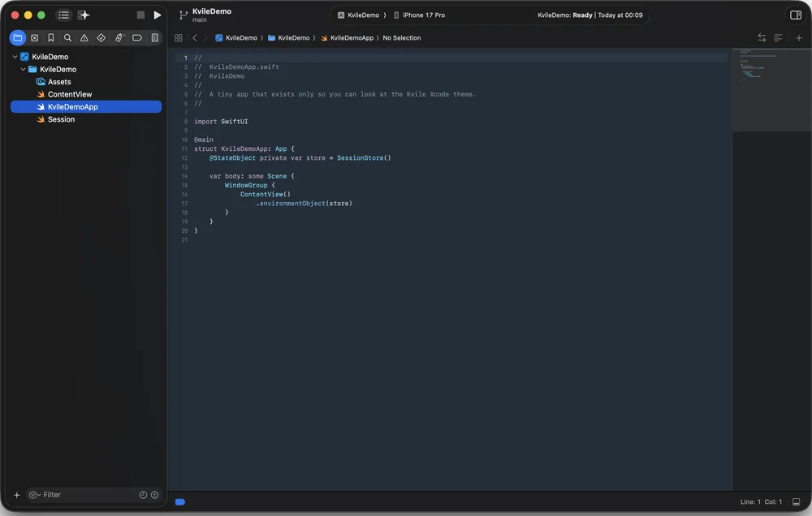Click the Line 1 Col 1 indicator

point(761,501)
